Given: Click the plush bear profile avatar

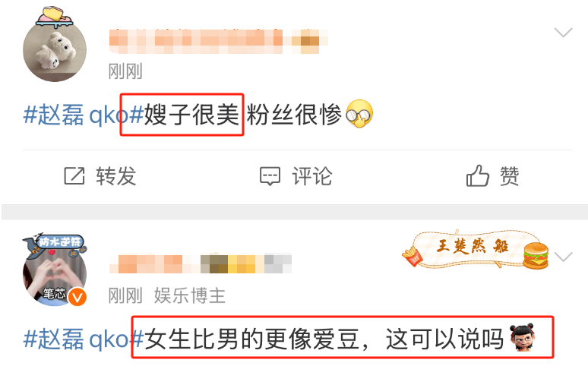Looking at the screenshot, I should [55, 49].
